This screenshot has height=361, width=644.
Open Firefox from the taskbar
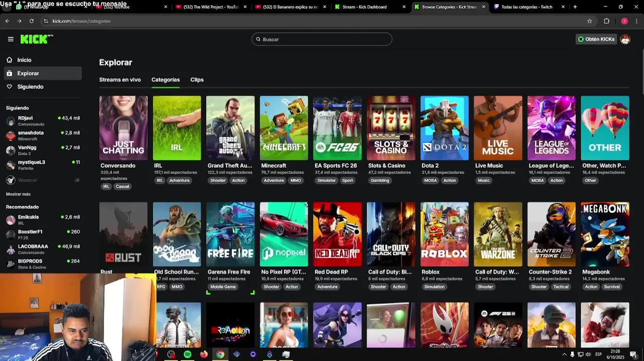tap(204, 354)
